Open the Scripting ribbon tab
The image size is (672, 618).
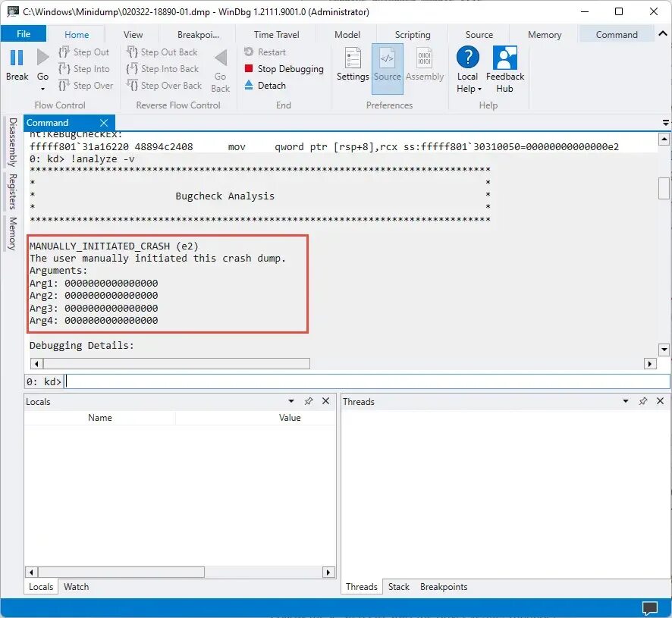coord(413,35)
